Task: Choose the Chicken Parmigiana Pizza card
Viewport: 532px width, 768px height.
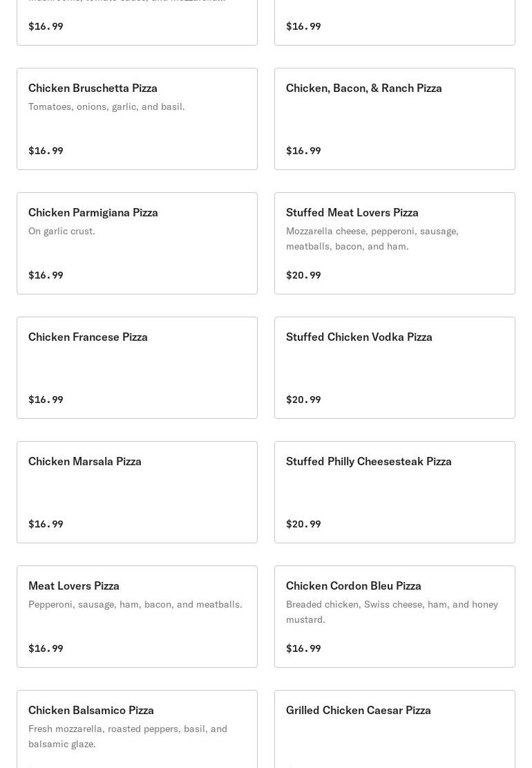Action: (x=93, y=213)
